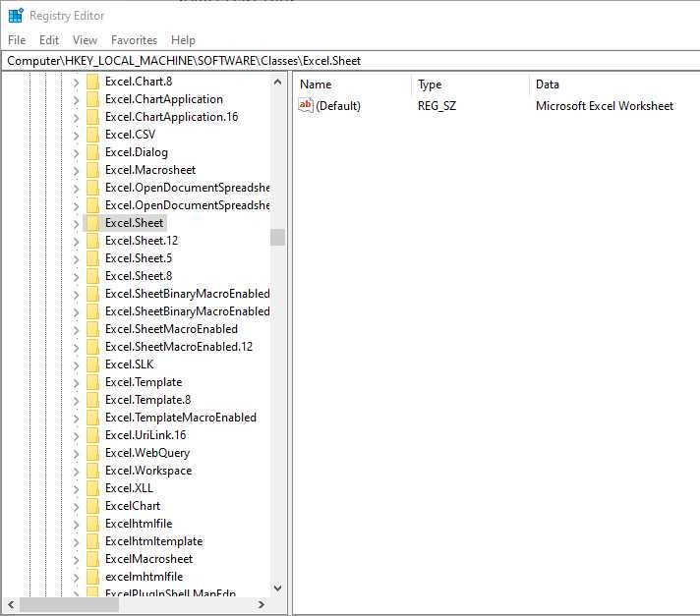Screen dimensions: 700x616
Task: Click the Excel.Sheet.5 folder icon
Action: [92, 258]
